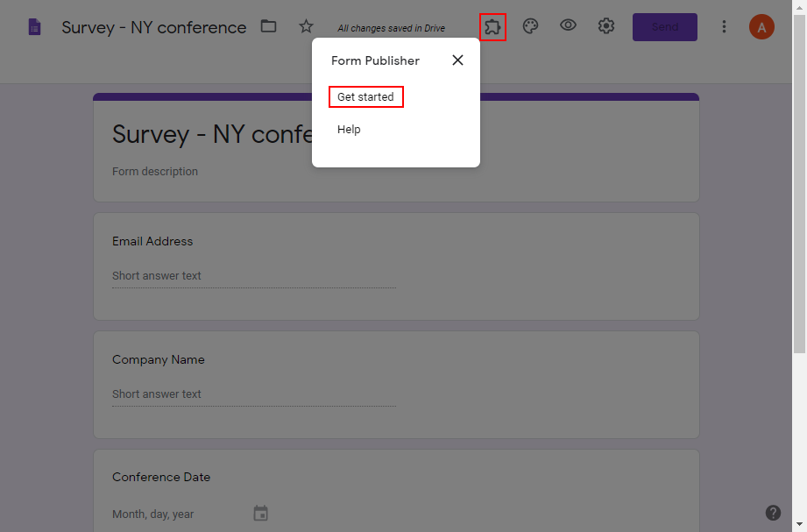Select Help in the Form Publisher popup

[349, 129]
